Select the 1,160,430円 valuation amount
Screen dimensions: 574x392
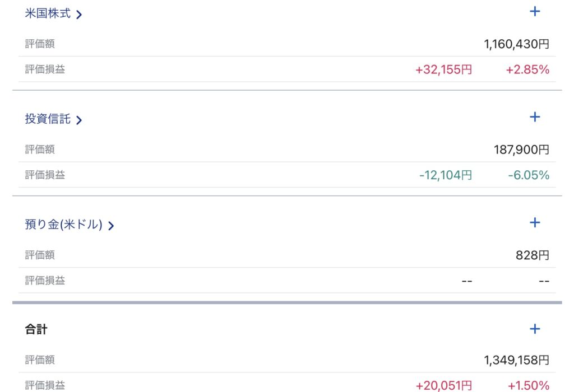pyautogui.click(x=516, y=44)
